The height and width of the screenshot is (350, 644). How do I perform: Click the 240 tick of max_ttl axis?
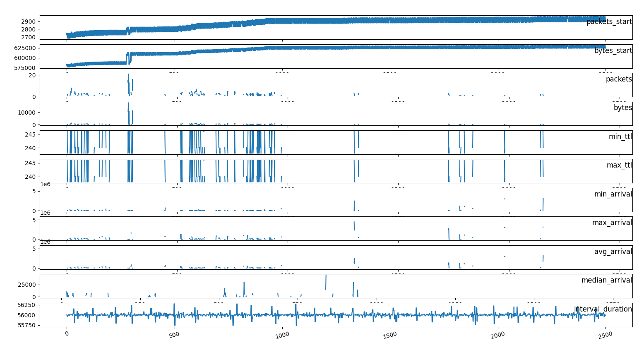31,177
